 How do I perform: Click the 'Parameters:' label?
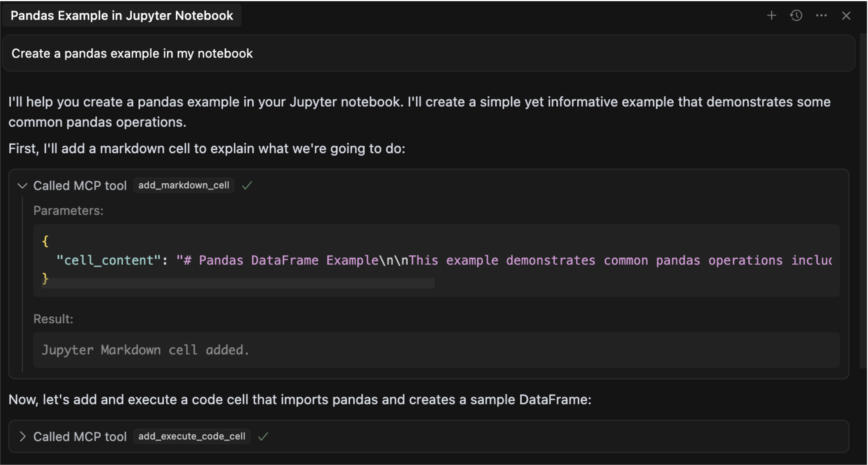(68, 210)
